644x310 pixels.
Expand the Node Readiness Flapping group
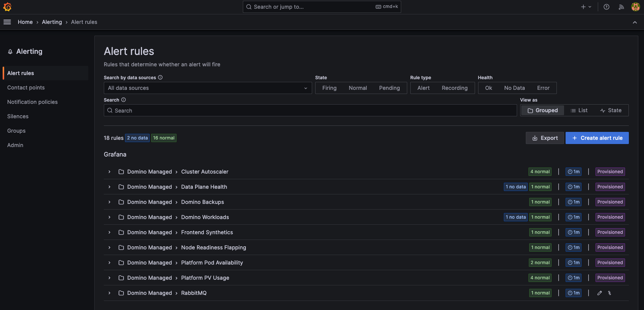pos(109,247)
